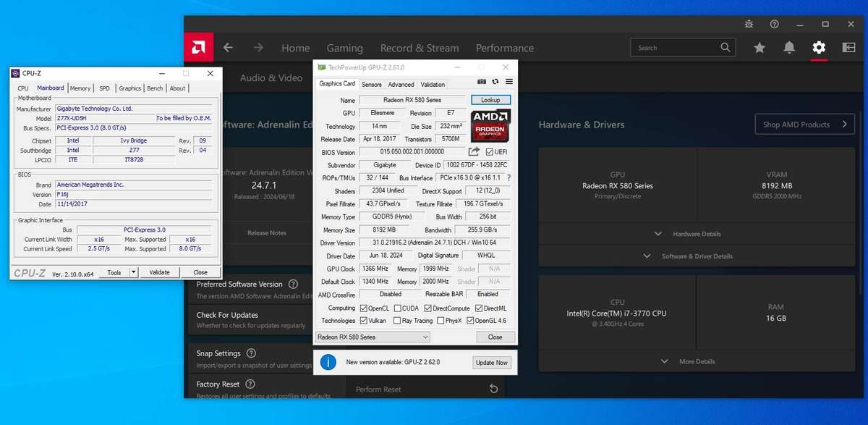Open the Radeon RX 580 Series dropdown
868x425 pixels.
click(373, 337)
